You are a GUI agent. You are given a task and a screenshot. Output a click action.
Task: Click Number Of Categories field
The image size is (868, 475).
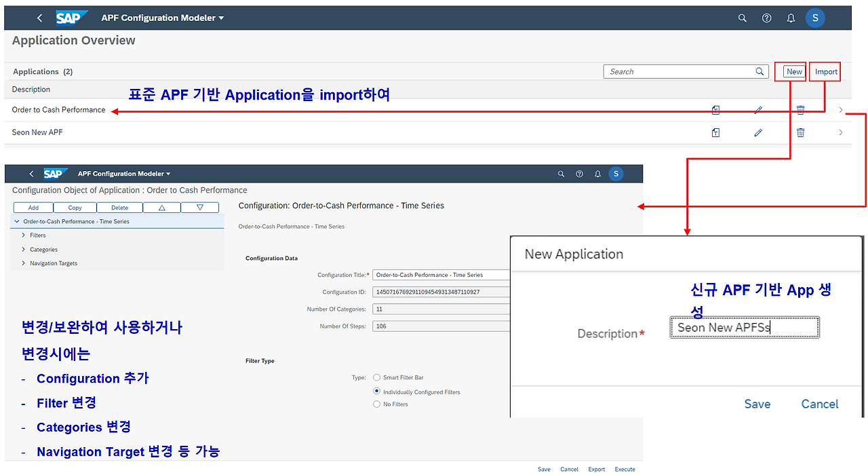pos(442,309)
